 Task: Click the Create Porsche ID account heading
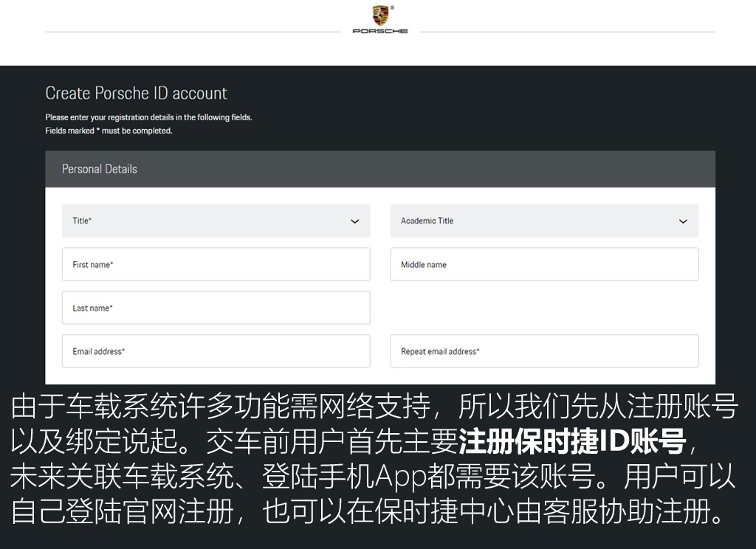[136, 93]
